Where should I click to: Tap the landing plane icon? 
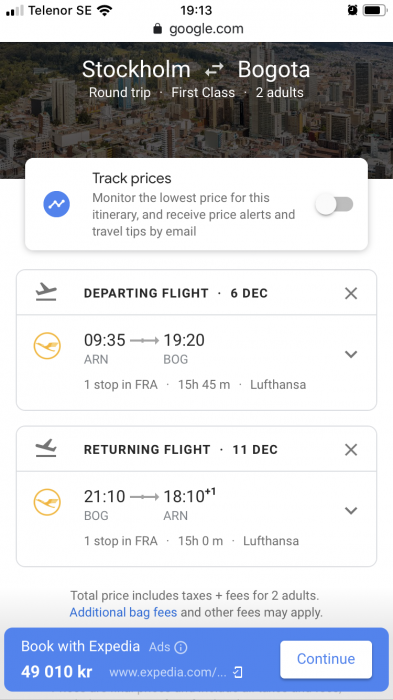point(46,448)
